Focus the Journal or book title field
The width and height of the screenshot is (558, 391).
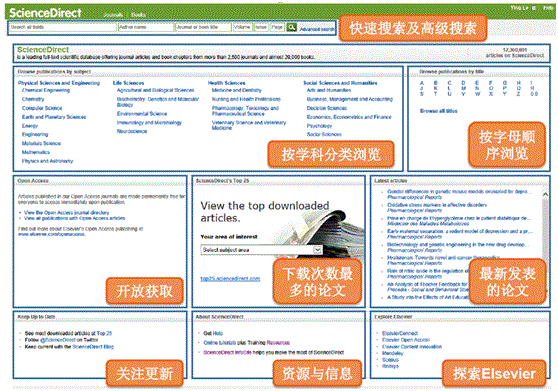point(203,27)
